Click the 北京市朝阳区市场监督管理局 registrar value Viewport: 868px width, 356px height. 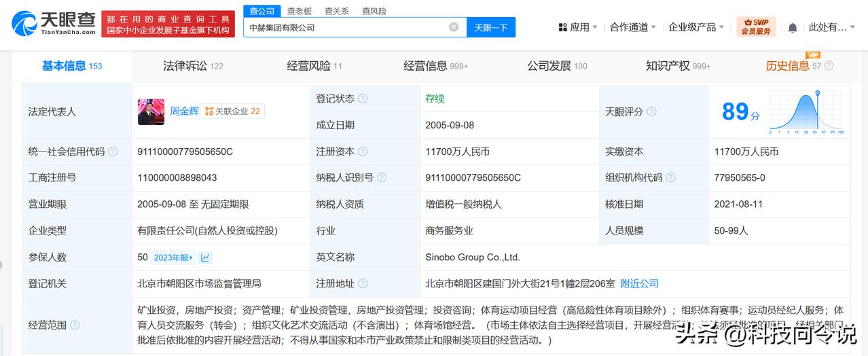coord(199,283)
